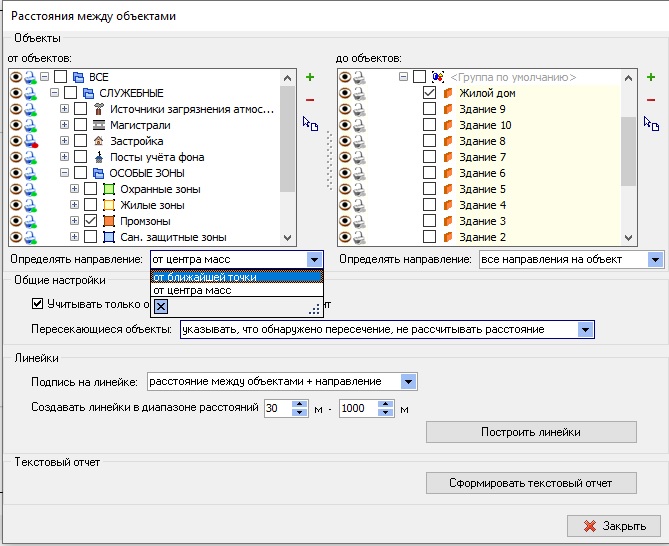
Task: Click the Магистрали road icon
Action: click(x=99, y=125)
